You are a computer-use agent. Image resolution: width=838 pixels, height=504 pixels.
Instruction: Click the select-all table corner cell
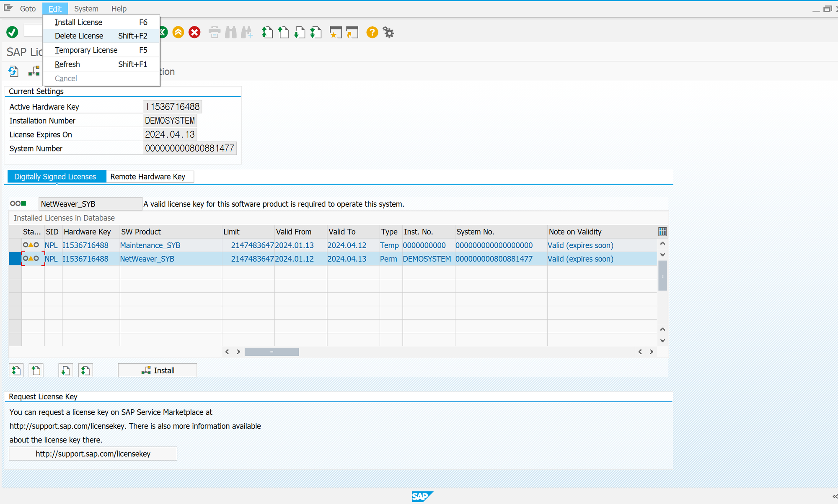(15, 232)
